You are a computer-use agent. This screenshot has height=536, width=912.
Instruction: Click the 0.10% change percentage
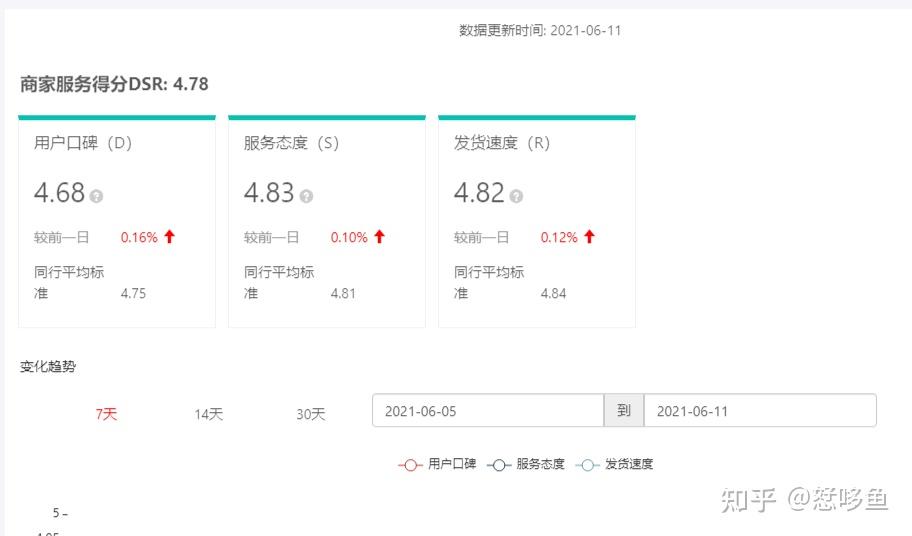pos(349,237)
